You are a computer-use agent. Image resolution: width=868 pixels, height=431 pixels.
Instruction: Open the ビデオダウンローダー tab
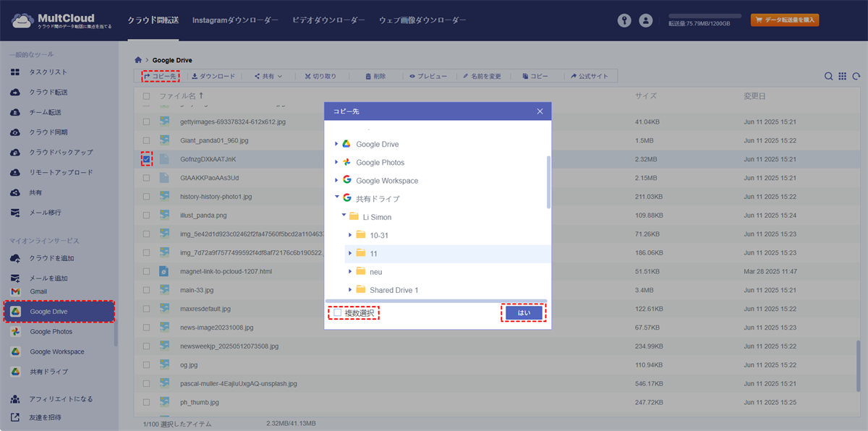[x=328, y=21]
